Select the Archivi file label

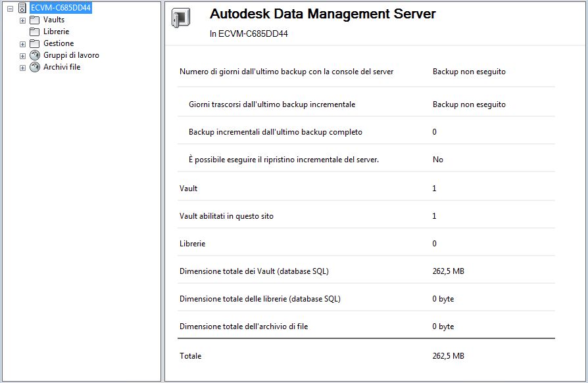[62, 67]
